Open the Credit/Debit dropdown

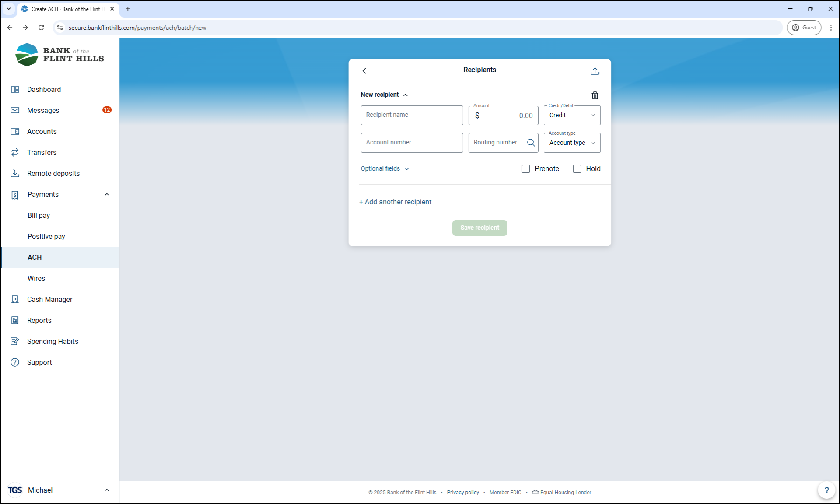click(572, 115)
